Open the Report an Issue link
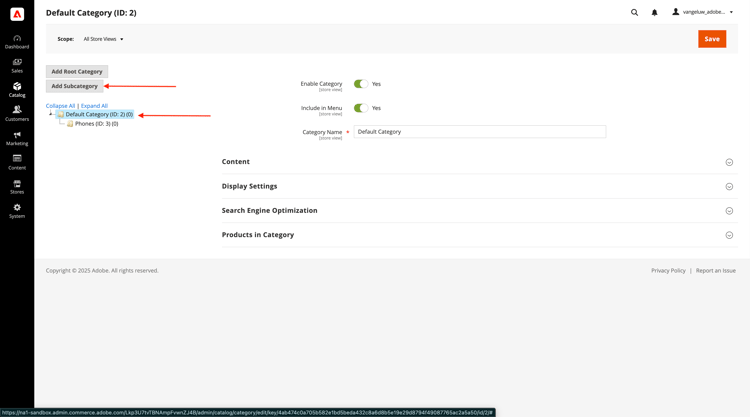 716,271
